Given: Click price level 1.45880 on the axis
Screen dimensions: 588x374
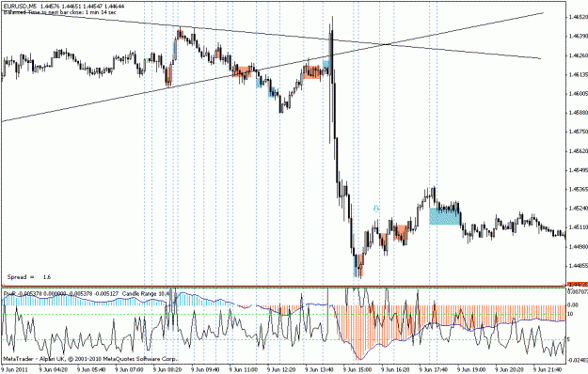Looking at the screenshot, I should click(x=578, y=113).
